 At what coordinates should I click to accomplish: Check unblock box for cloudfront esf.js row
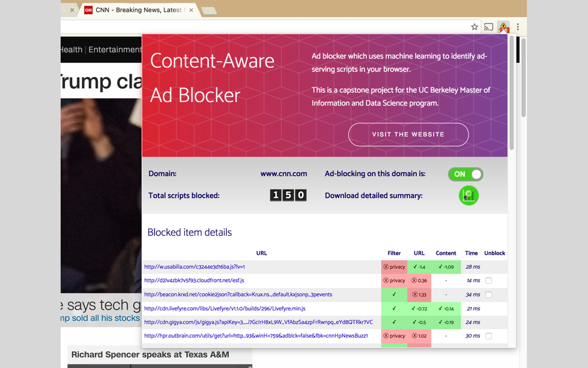[x=489, y=281]
